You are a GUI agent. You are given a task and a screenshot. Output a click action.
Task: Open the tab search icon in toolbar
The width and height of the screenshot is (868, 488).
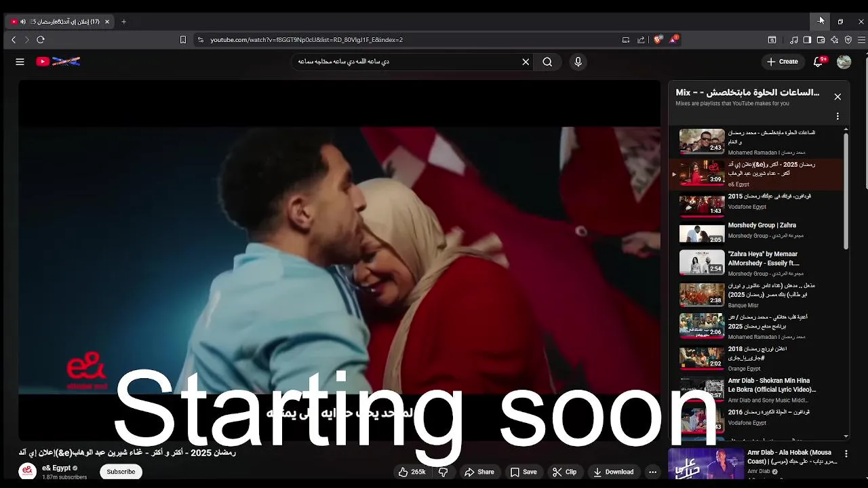coord(772,40)
